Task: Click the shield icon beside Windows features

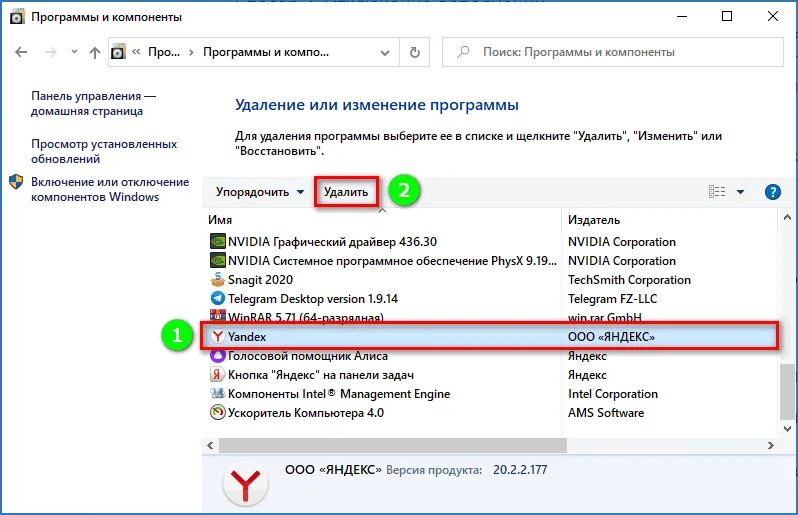Action: pyautogui.click(x=16, y=182)
